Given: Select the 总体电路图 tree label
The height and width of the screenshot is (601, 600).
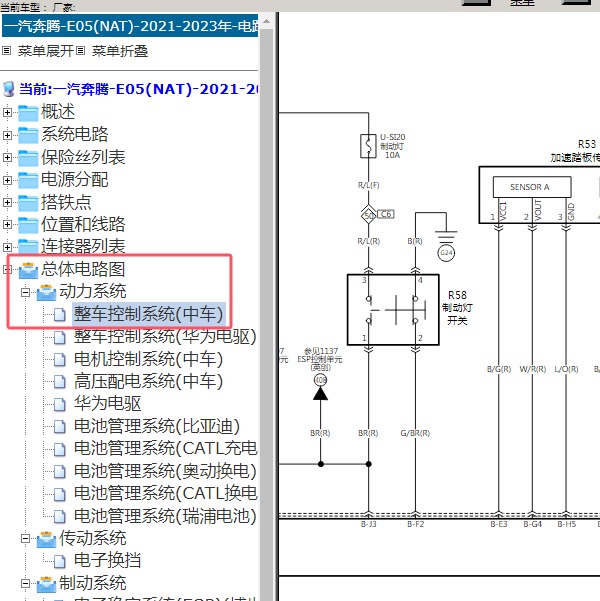Looking at the screenshot, I should click(x=83, y=269).
